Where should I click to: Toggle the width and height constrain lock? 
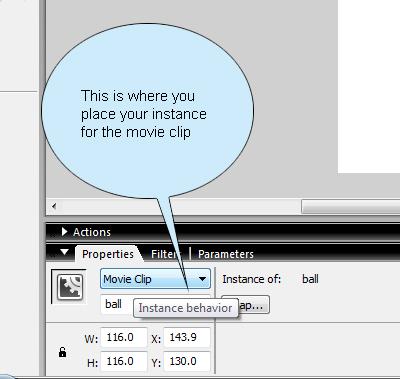point(62,352)
